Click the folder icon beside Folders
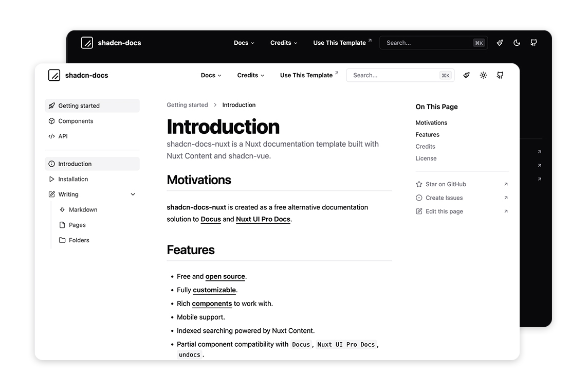The height and width of the screenshot is (390, 588). pos(62,240)
